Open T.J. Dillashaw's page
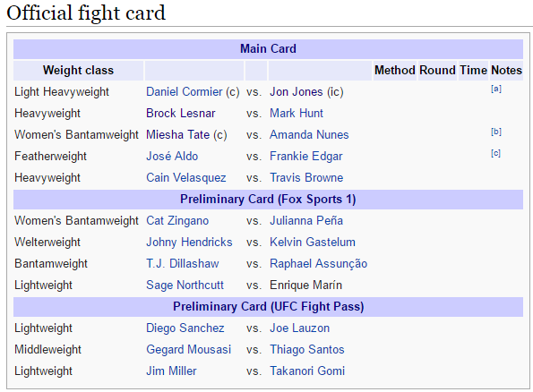The image size is (533, 392). coord(183,264)
